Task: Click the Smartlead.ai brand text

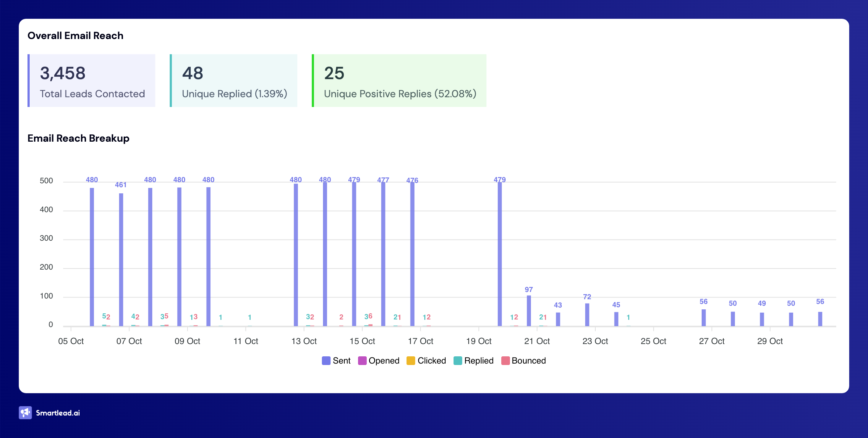Action: pyautogui.click(x=58, y=413)
